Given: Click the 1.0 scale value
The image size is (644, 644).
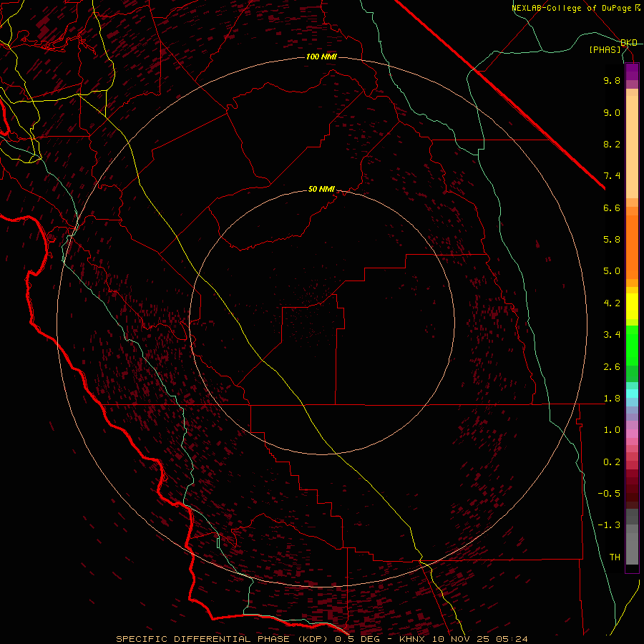Looking at the screenshot, I should [x=612, y=430].
